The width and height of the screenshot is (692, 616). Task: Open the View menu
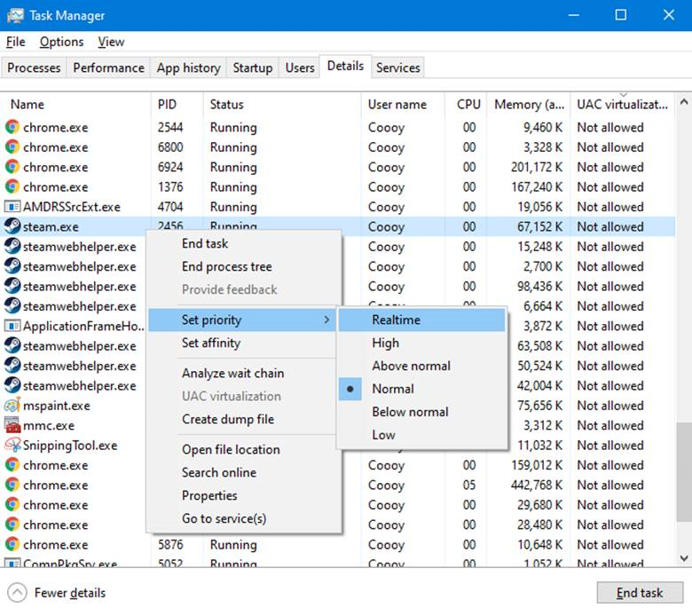click(111, 42)
